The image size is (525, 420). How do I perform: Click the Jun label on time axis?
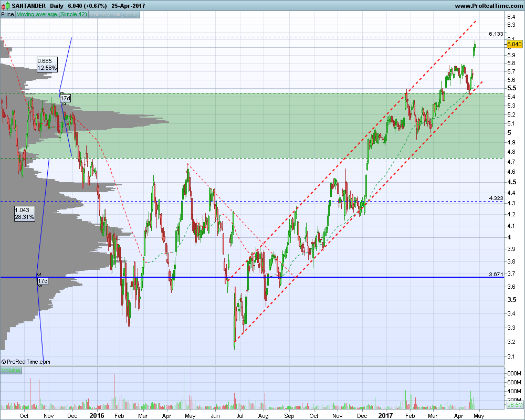point(215,416)
